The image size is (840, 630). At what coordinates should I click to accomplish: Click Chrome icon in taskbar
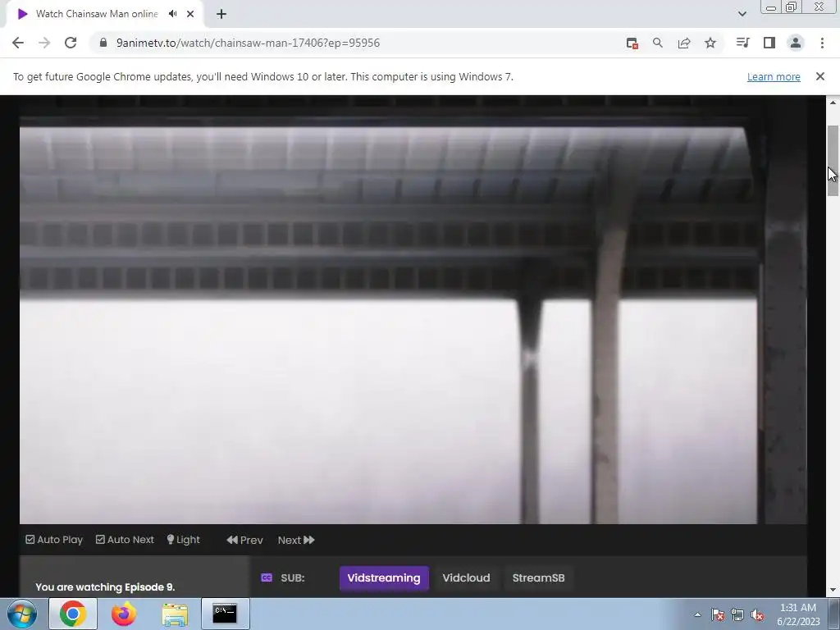(x=73, y=614)
